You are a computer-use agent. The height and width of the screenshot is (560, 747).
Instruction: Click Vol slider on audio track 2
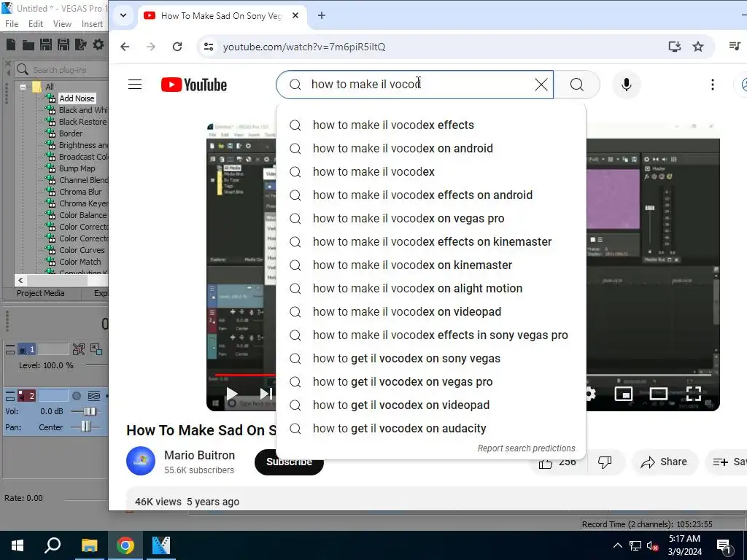(x=88, y=411)
